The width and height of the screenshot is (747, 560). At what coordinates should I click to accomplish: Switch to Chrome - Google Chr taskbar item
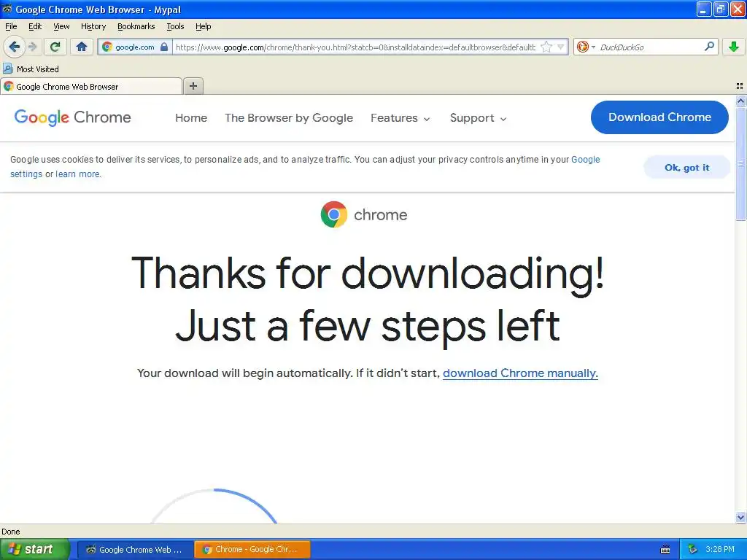tap(252, 549)
